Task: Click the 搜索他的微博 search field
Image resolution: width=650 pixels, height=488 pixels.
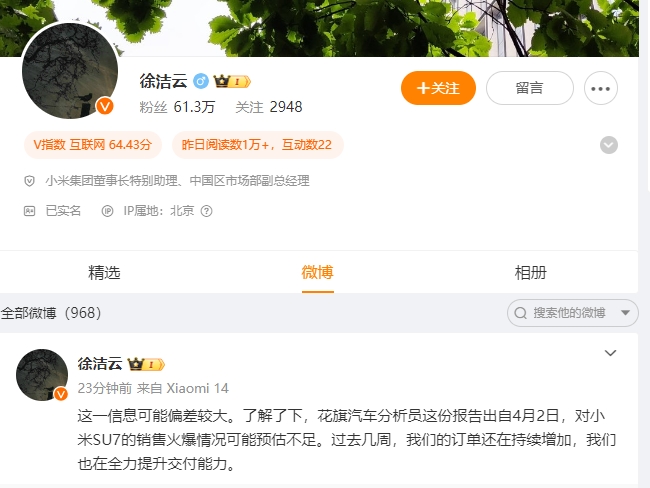Action: (x=572, y=313)
